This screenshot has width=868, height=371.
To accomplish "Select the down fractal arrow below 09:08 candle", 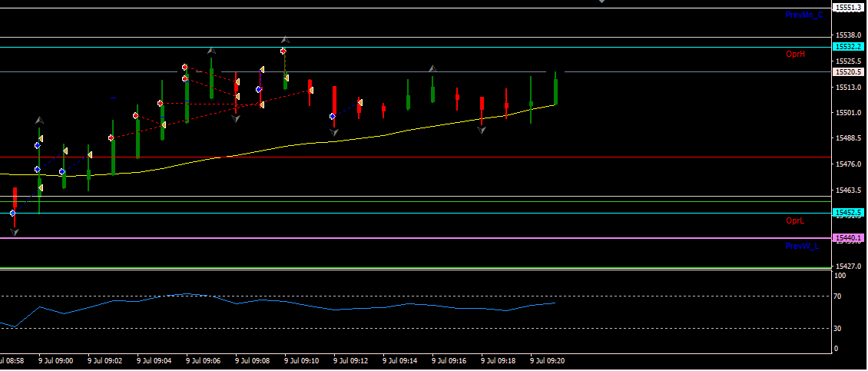I will coord(236,118).
